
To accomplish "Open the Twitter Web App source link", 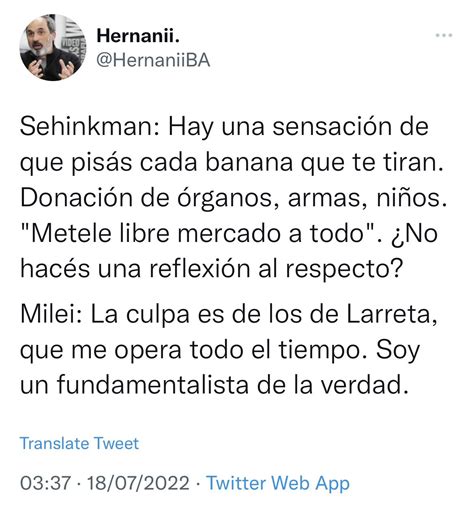I will click(278, 483).
